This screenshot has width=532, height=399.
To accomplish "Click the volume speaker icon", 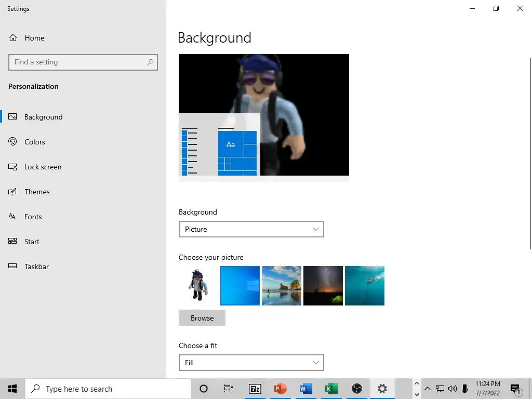I will [x=453, y=389].
